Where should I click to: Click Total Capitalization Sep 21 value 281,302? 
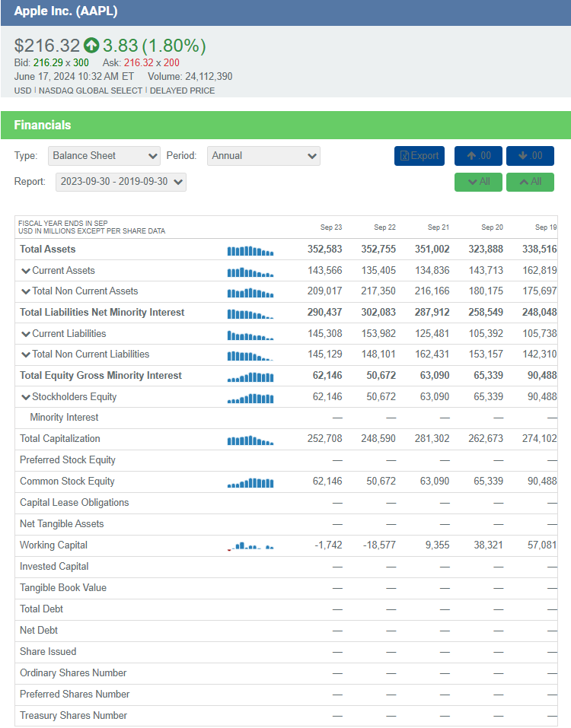click(x=432, y=439)
